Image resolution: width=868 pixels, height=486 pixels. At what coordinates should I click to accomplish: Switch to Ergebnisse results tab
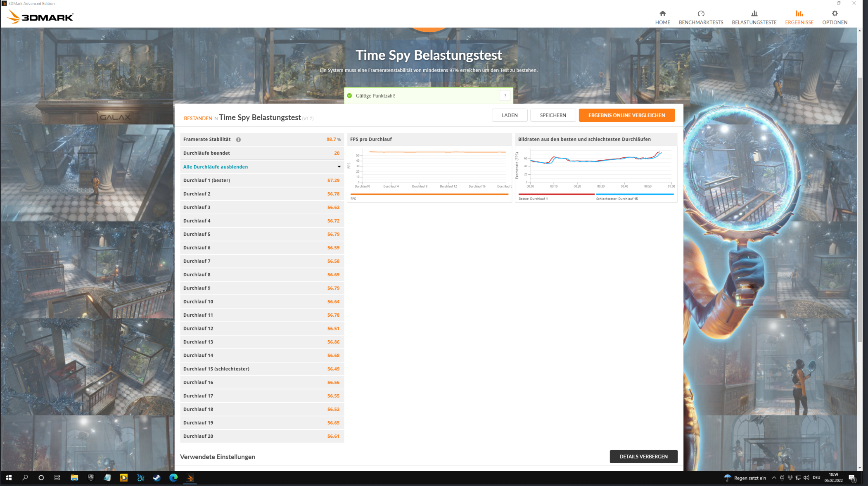pyautogui.click(x=799, y=17)
